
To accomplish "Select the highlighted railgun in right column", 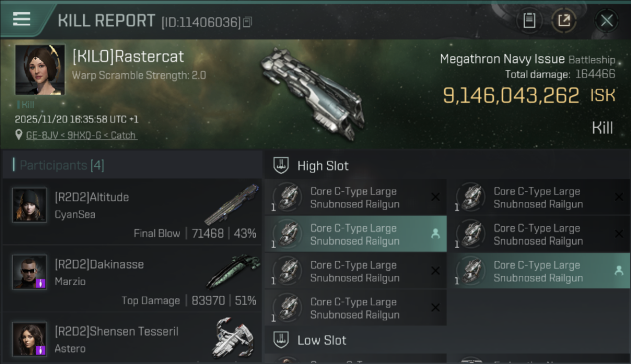I will pos(539,271).
